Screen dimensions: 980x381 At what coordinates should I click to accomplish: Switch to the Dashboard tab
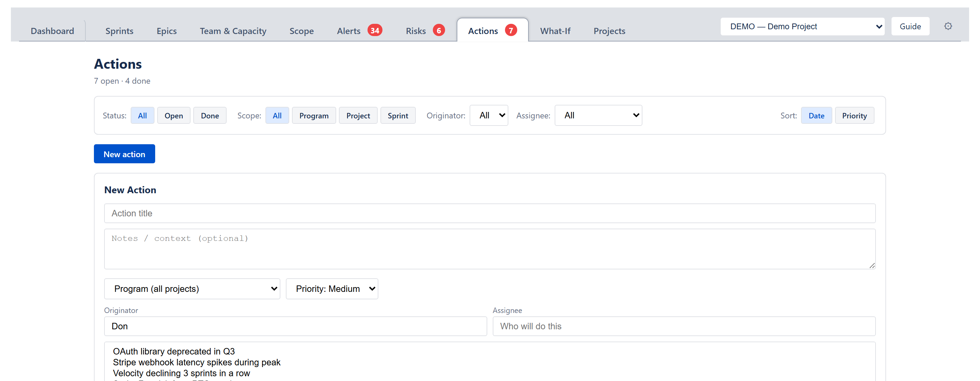[52, 31]
